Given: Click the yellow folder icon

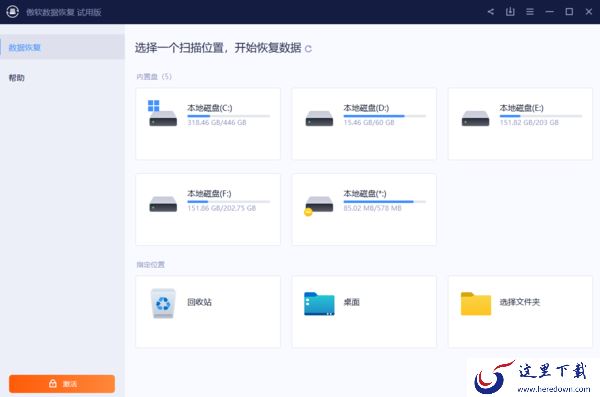Looking at the screenshot, I should 476,304.
